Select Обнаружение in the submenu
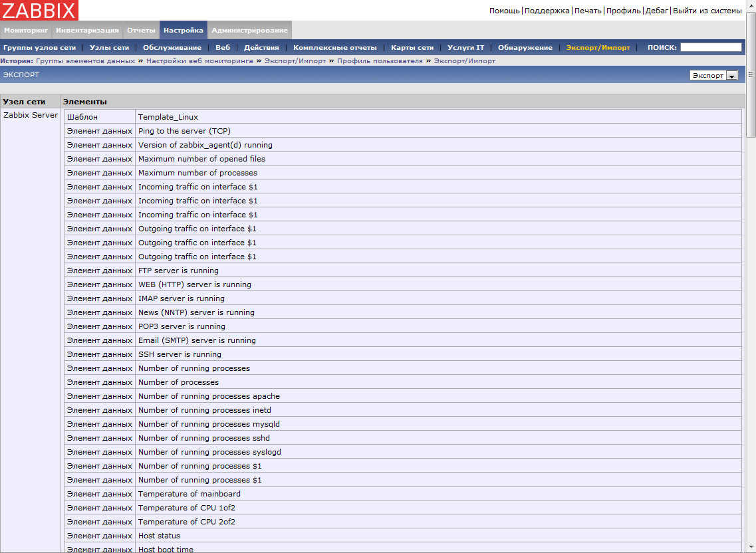This screenshot has width=756, height=553. 525,47
